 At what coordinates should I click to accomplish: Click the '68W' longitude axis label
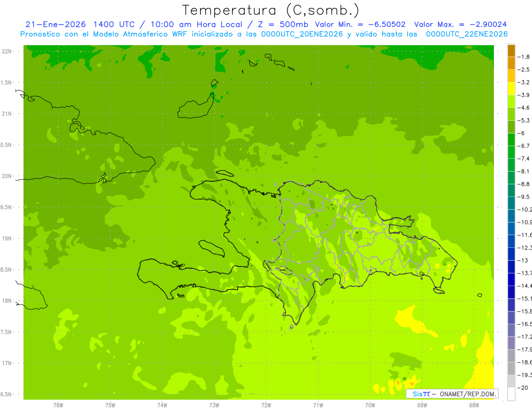click(x=473, y=405)
